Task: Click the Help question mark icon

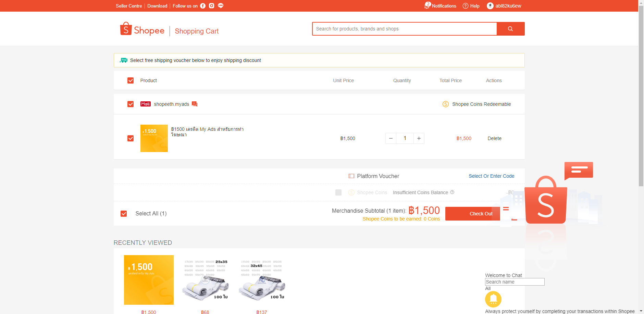Action: pyautogui.click(x=465, y=6)
